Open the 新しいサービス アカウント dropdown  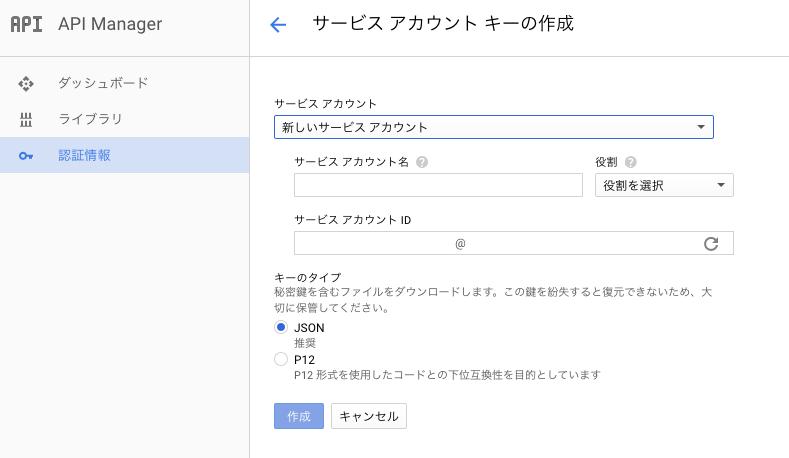(494, 127)
